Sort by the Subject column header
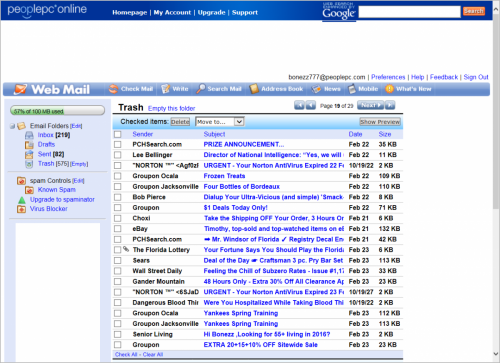 (x=214, y=134)
